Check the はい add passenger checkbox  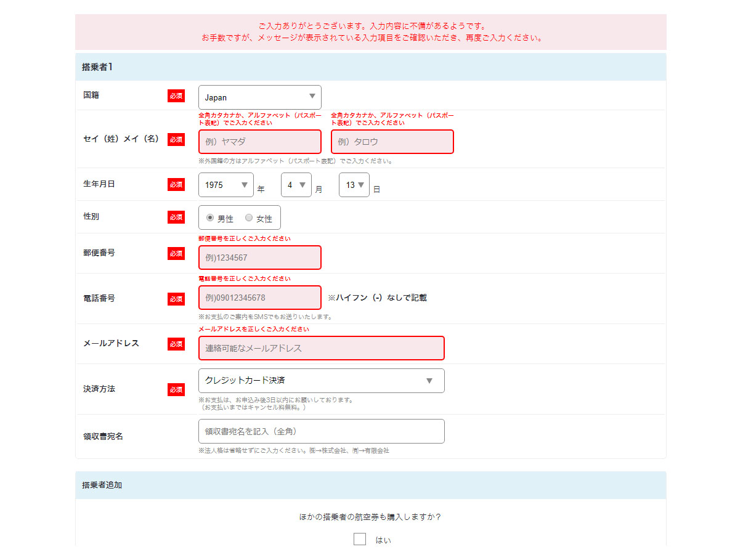coord(360,540)
